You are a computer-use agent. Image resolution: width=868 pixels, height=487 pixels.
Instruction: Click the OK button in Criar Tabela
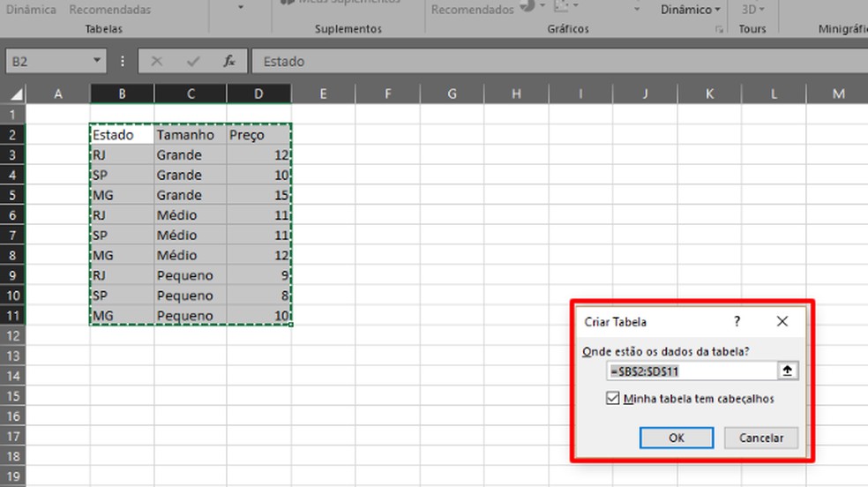676,438
